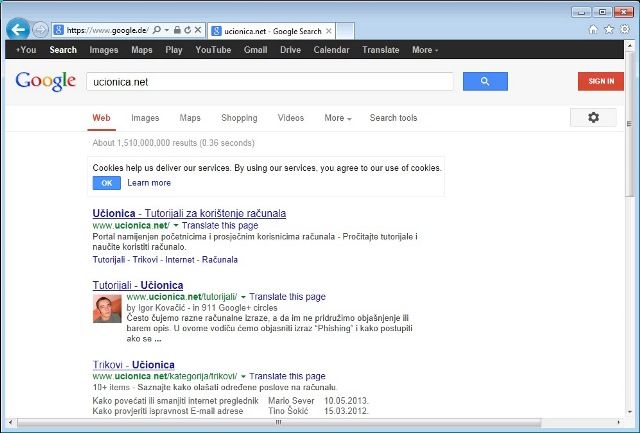Switch to Images results tab
The height and width of the screenshot is (433, 640).
(x=145, y=118)
